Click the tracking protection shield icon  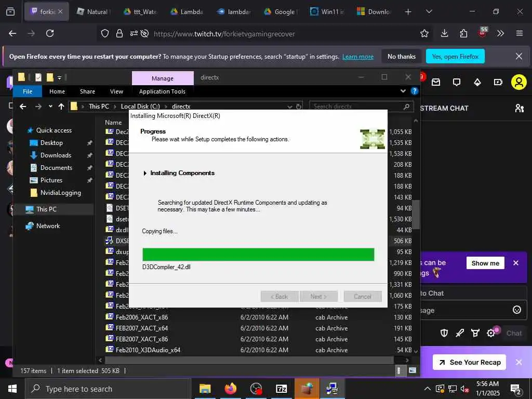tap(105, 33)
